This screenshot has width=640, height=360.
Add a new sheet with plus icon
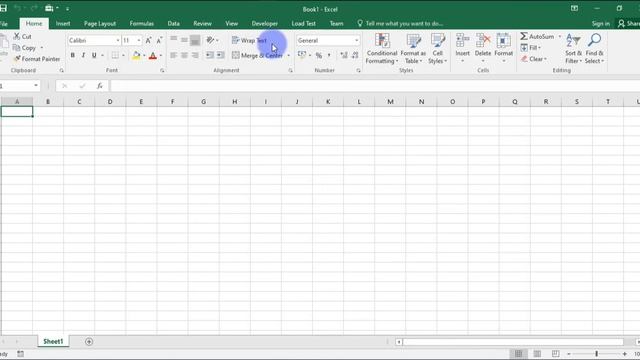point(89,342)
